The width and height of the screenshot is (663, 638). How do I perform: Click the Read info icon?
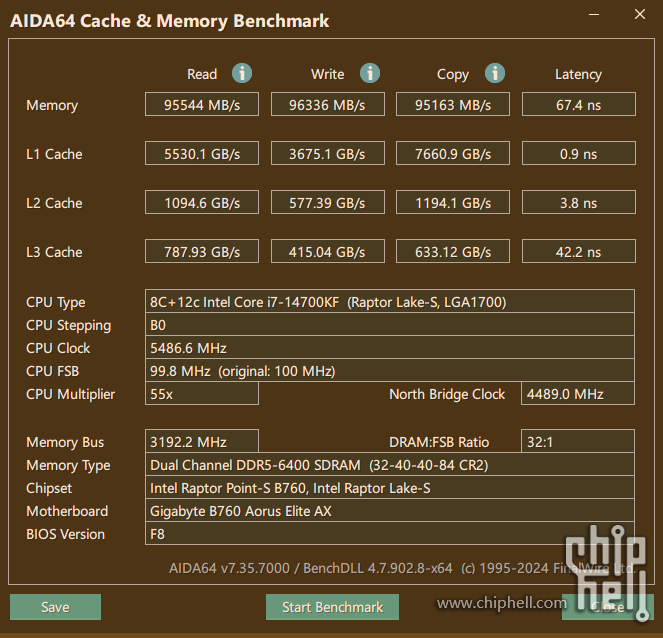pyautogui.click(x=242, y=74)
